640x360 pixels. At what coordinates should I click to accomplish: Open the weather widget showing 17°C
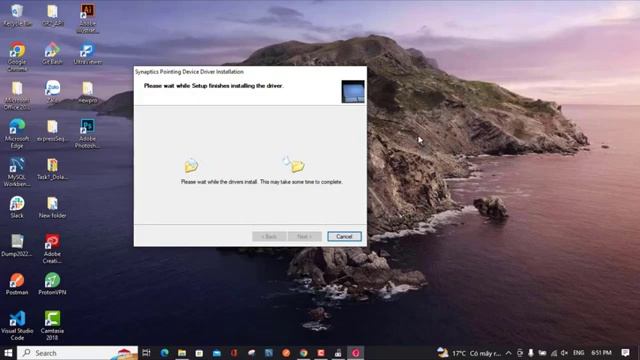coord(469,353)
